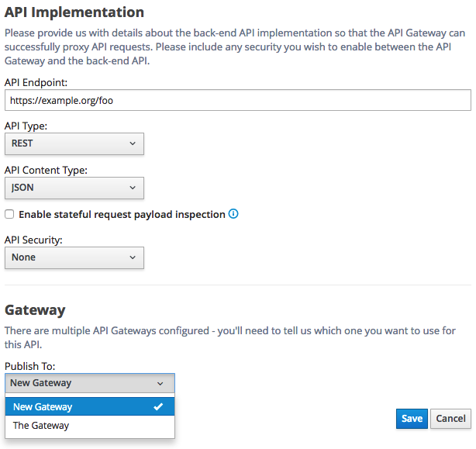Select the highlighted New Gateway list option

[x=90, y=406]
